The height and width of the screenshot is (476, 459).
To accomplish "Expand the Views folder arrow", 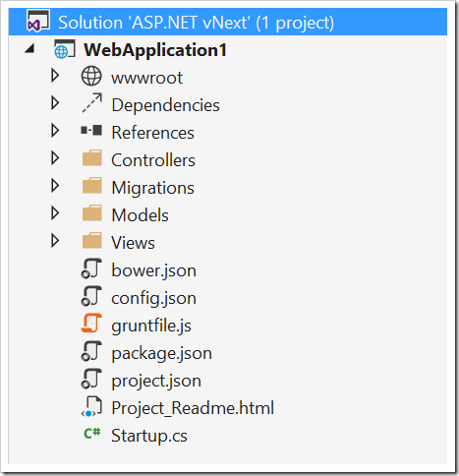I will [55, 241].
